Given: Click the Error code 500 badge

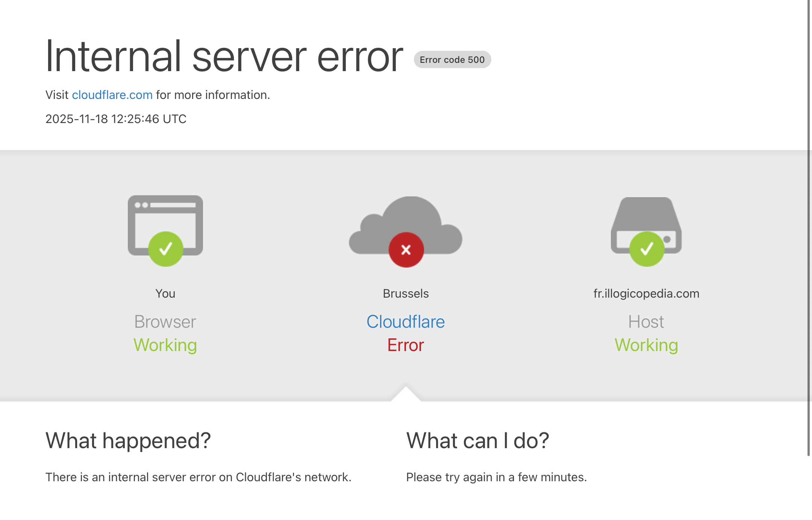Looking at the screenshot, I should (x=452, y=59).
